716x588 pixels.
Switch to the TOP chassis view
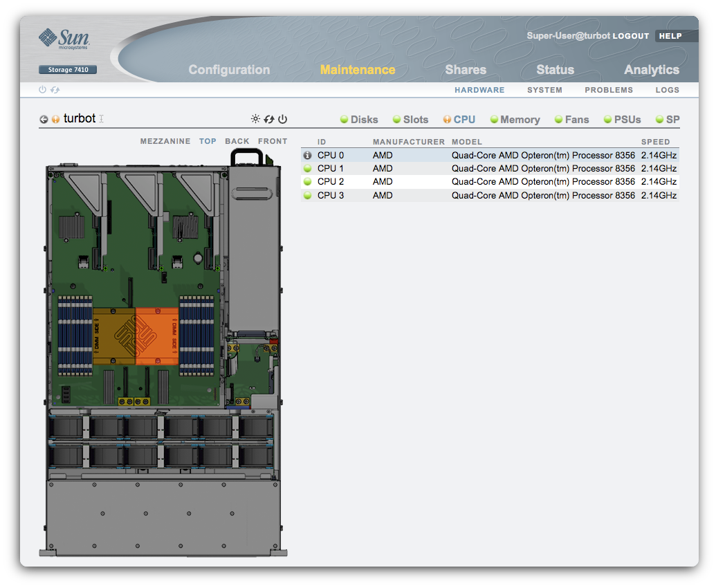point(208,142)
